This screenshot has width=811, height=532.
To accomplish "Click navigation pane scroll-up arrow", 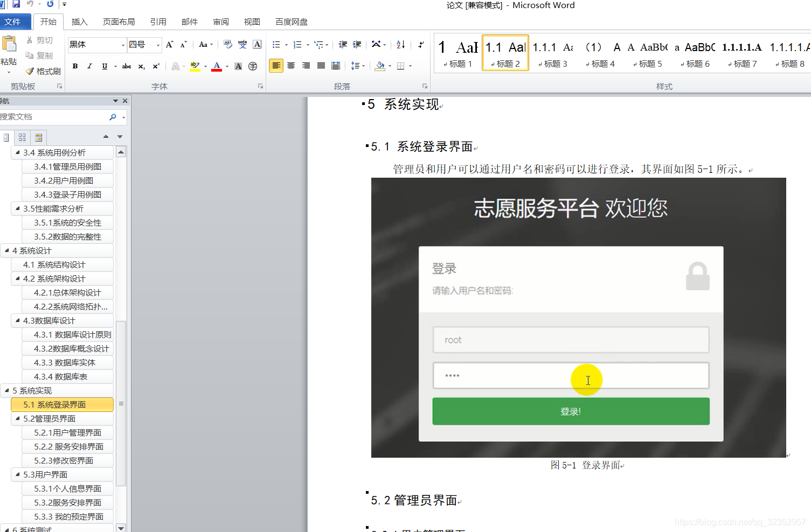I will click(x=121, y=152).
